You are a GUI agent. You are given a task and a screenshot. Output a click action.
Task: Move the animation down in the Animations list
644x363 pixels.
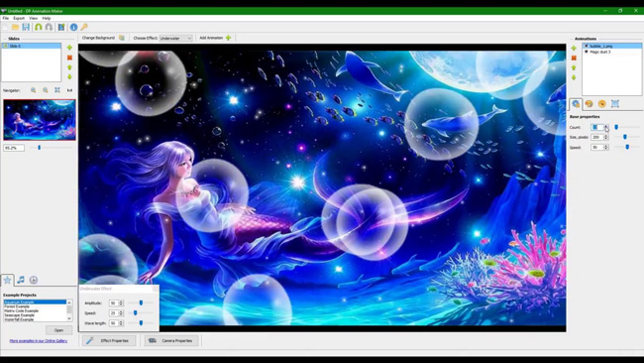pyautogui.click(x=574, y=77)
